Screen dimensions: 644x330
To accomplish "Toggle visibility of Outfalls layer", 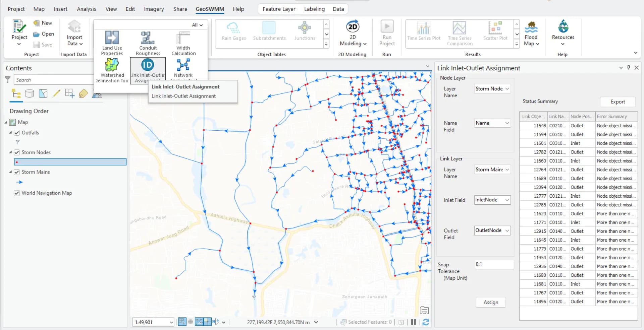I will [17, 133].
